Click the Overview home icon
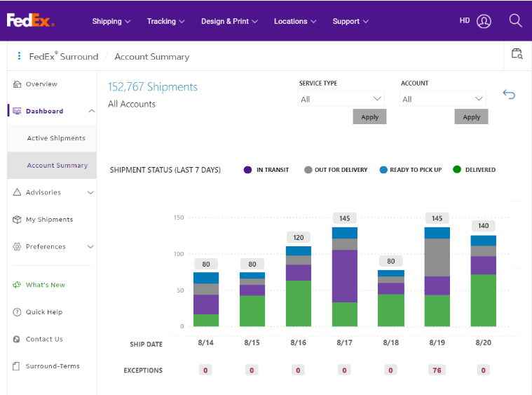This screenshot has width=532, height=395. click(x=17, y=84)
